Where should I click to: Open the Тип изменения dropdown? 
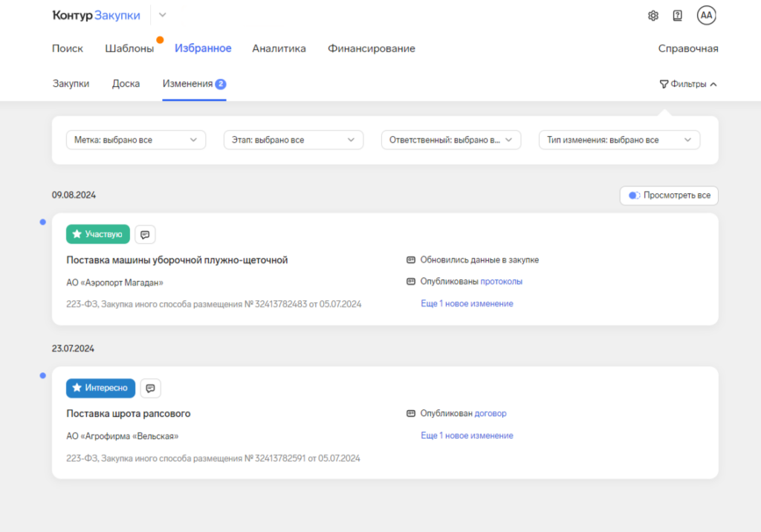pyautogui.click(x=618, y=140)
